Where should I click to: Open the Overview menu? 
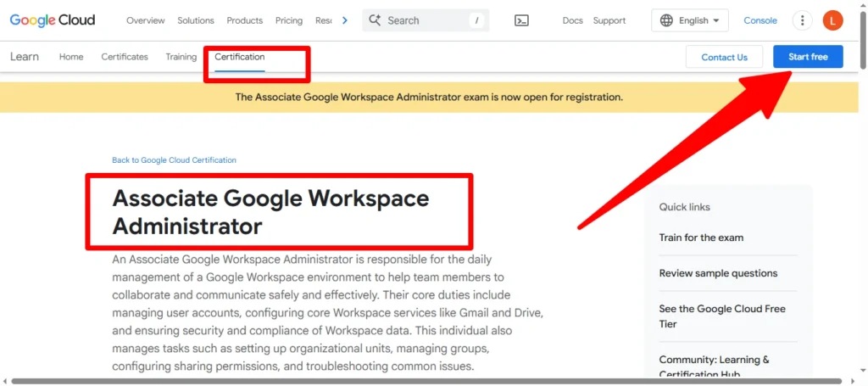coord(146,20)
